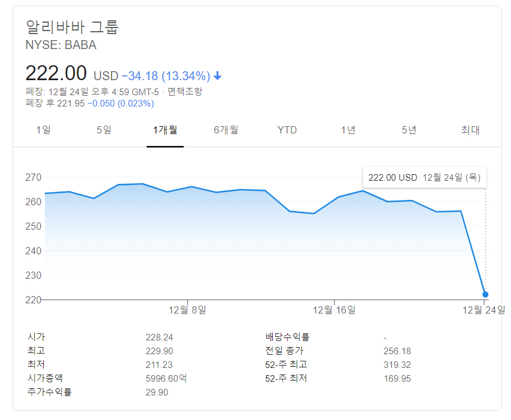511x420 pixels.
Task: Switch to the 5일 time range tab
Action: pos(103,130)
